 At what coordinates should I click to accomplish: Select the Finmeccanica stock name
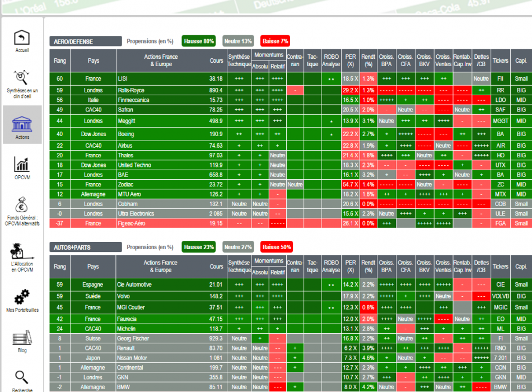133,100
